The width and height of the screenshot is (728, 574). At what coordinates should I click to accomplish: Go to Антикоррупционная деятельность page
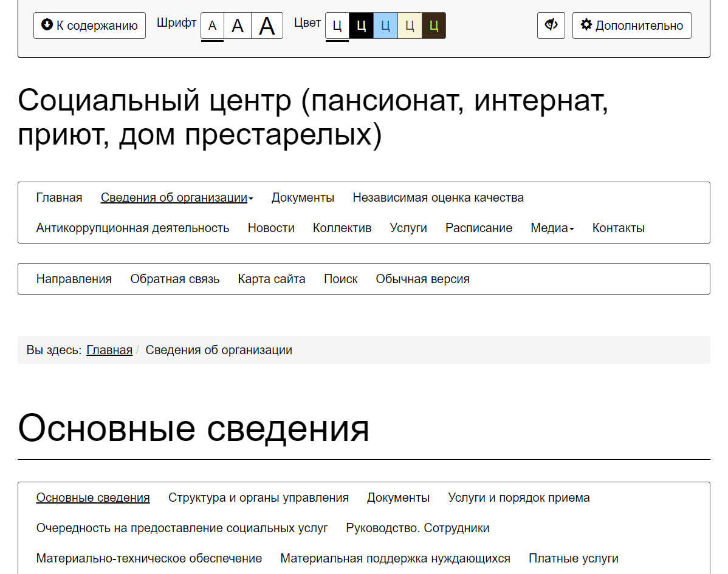click(x=132, y=228)
